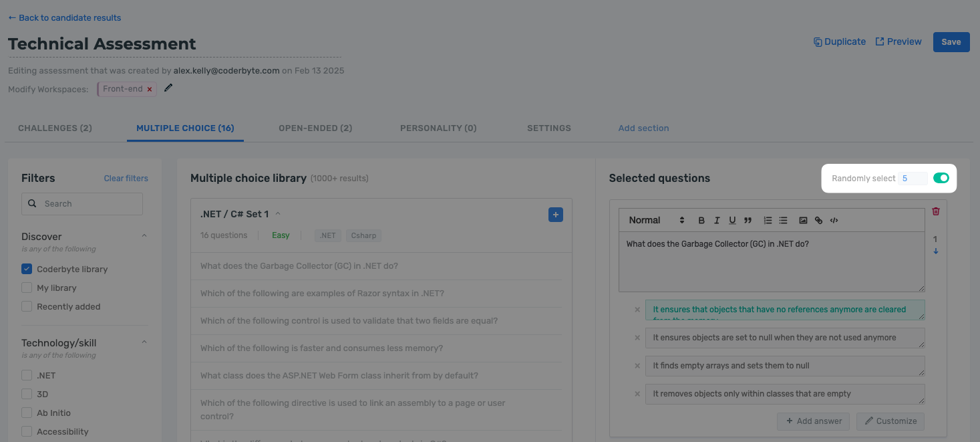
Task: Enable the Recently added filter
Action: [27, 307]
